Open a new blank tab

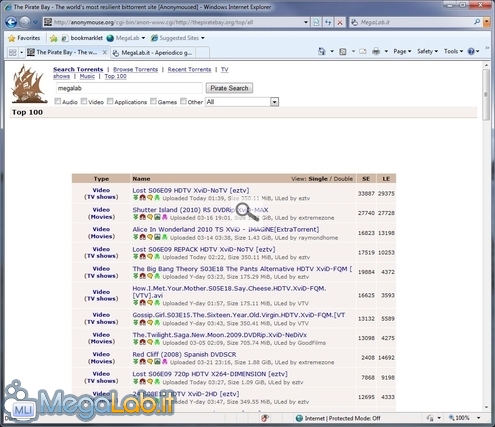coord(203,53)
